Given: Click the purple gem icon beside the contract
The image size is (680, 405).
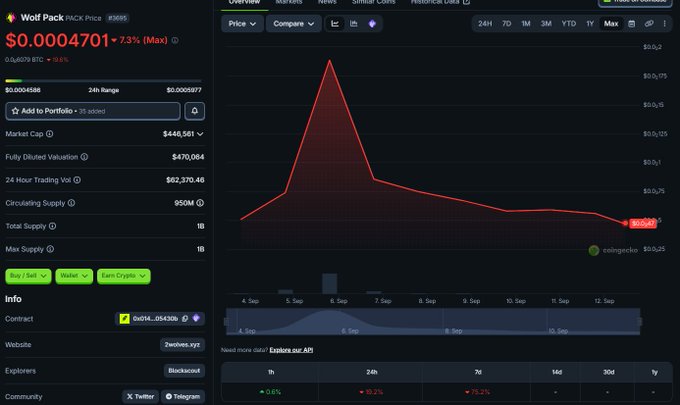Looking at the screenshot, I should point(196,318).
